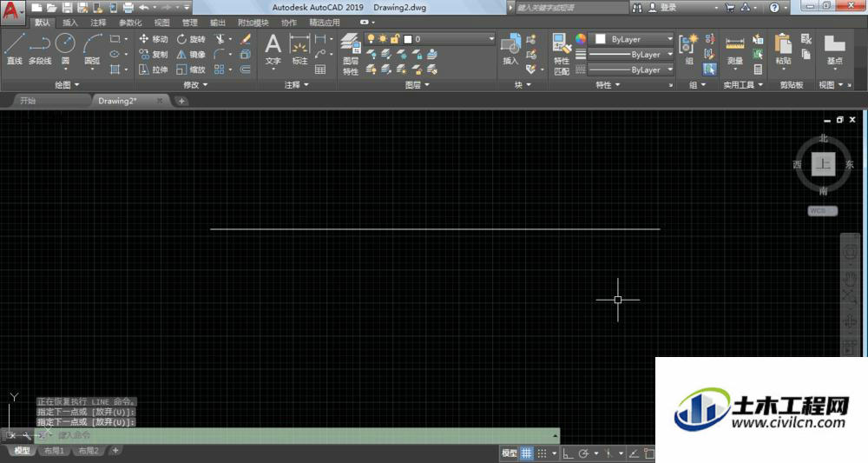Switch to the 注释 ribbon tab

pyautogui.click(x=98, y=23)
